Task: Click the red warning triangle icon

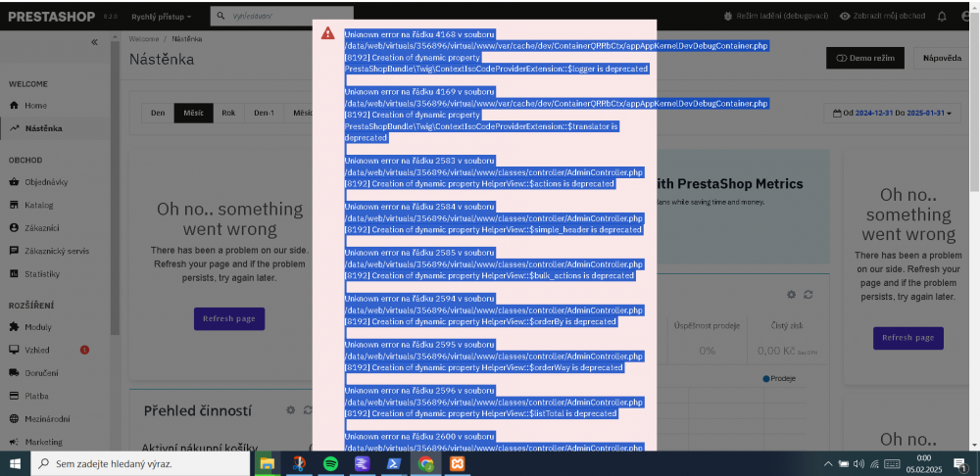Action: tap(328, 33)
